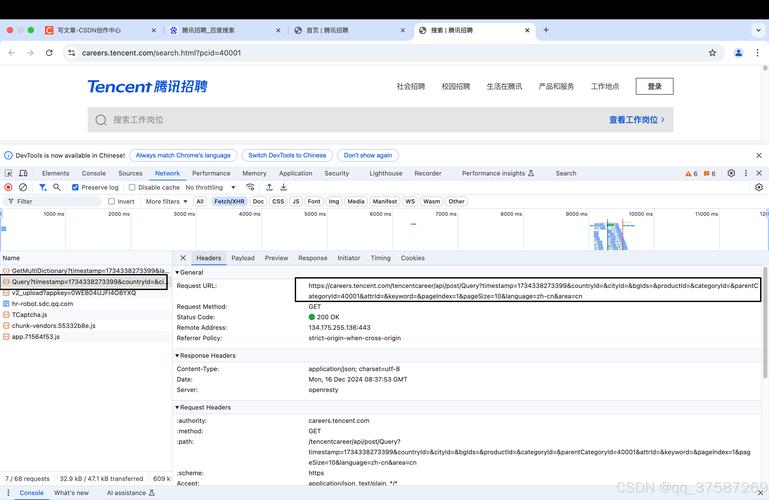Click the network Filter text field
This screenshot has width=769, height=500.
(x=52, y=201)
